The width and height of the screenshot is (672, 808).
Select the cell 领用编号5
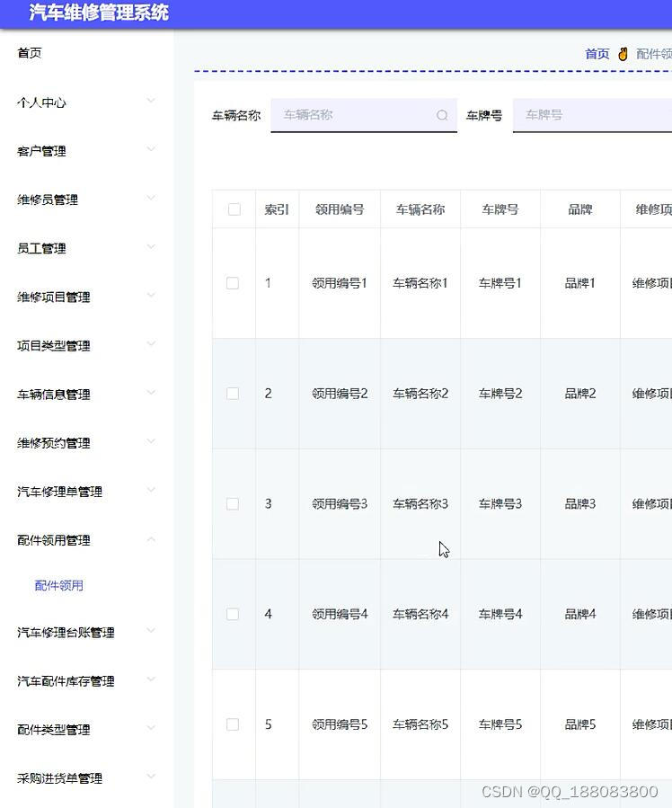(x=340, y=724)
